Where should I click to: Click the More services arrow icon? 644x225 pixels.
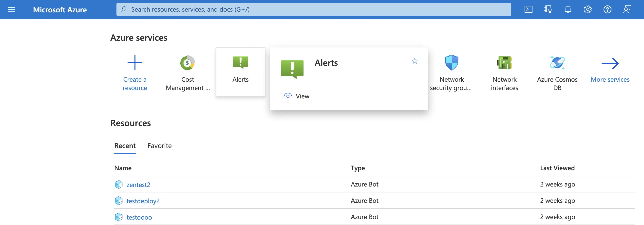click(610, 63)
